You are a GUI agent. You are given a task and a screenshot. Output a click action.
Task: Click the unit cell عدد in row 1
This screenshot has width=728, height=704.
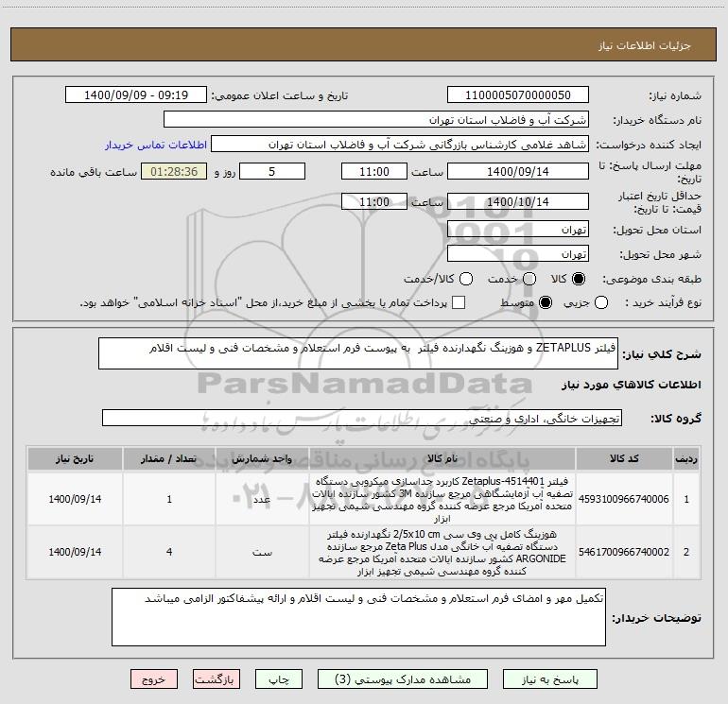point(262,499)
